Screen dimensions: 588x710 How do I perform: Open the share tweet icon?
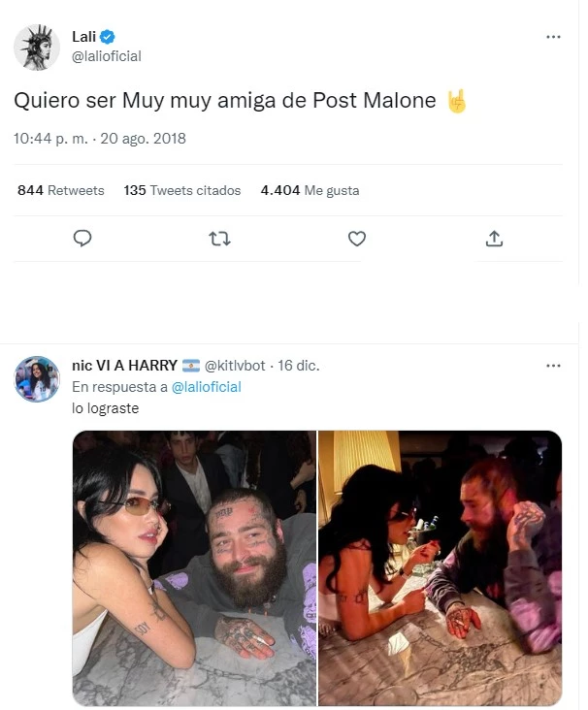493,238
